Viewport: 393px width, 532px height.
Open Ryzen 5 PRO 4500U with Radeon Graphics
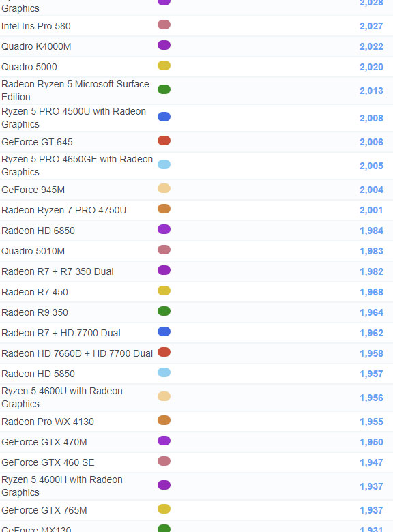(74, 118)
